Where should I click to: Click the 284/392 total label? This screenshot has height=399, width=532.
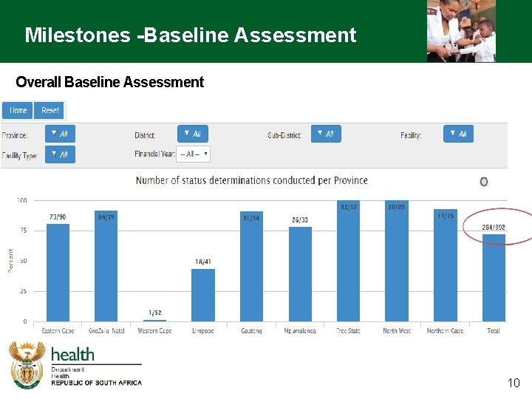click(494, 228)
